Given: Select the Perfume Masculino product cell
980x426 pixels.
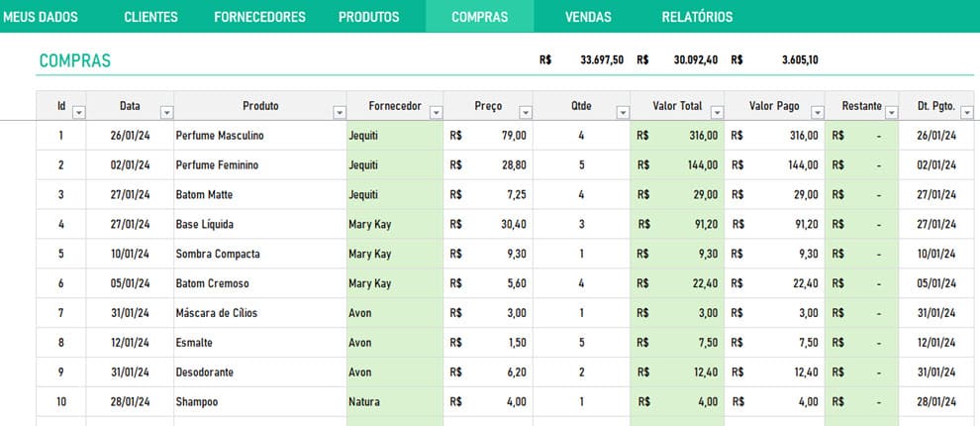Looking at the screenshot, I should point(220,135).
